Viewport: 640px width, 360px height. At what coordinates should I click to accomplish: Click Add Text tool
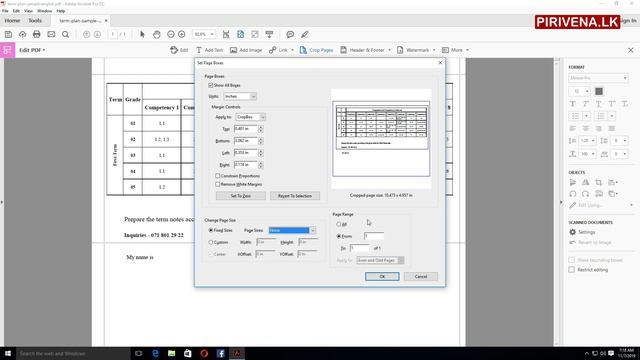point(209,50)
